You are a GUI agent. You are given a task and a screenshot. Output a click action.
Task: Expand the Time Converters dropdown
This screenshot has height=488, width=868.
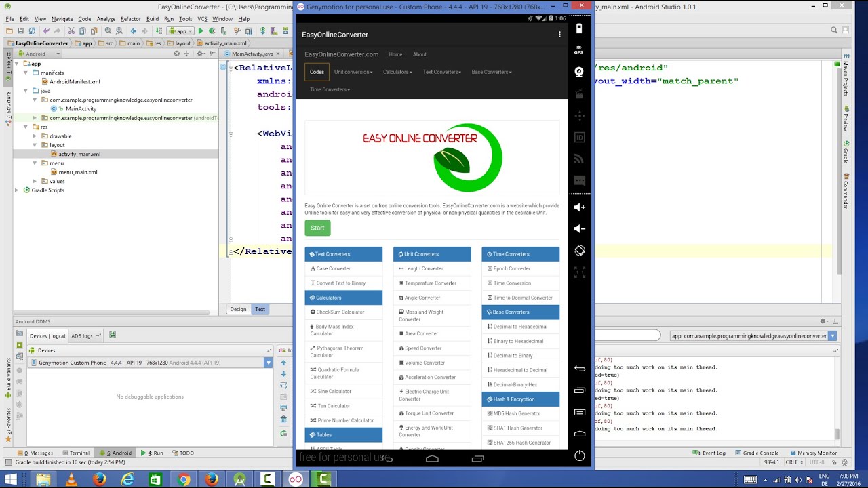coord(330,89)
